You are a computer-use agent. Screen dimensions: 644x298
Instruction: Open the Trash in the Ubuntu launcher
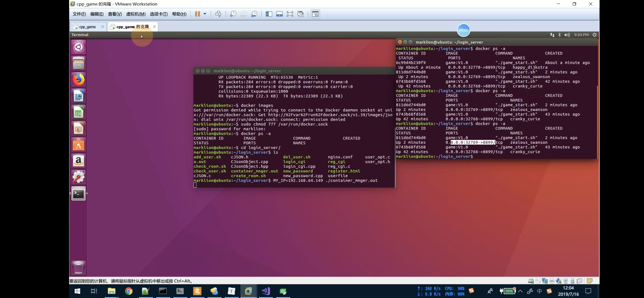(78, 268)
